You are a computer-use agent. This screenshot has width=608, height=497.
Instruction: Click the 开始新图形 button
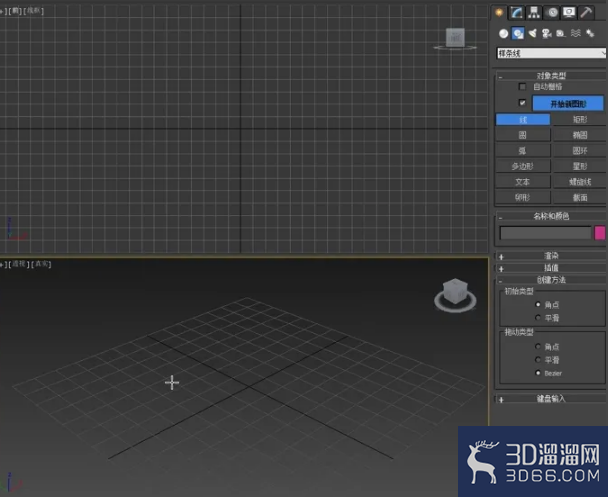coord(568,104)
